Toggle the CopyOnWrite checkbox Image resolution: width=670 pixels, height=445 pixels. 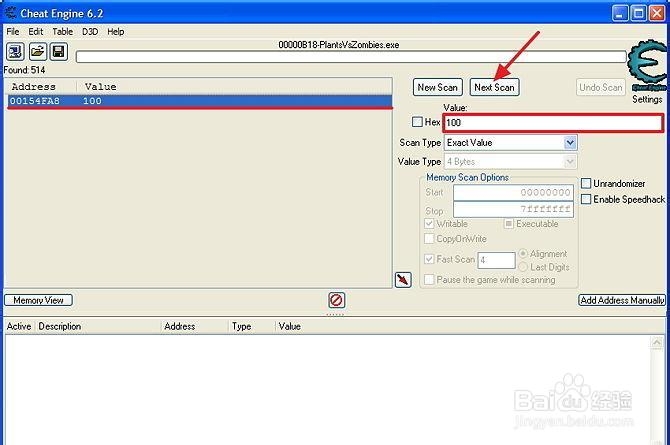(429, 239)
